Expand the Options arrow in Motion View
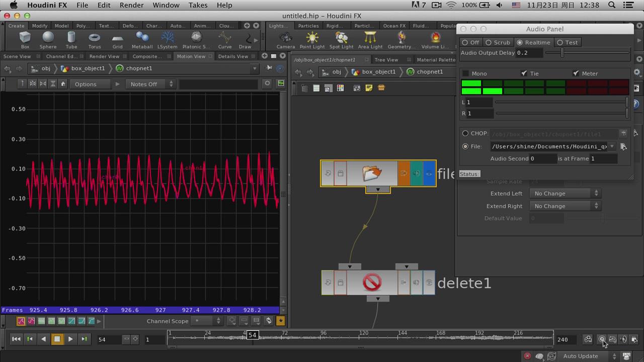Viewport: 644px width, 362px height. [x=117, y=84]
